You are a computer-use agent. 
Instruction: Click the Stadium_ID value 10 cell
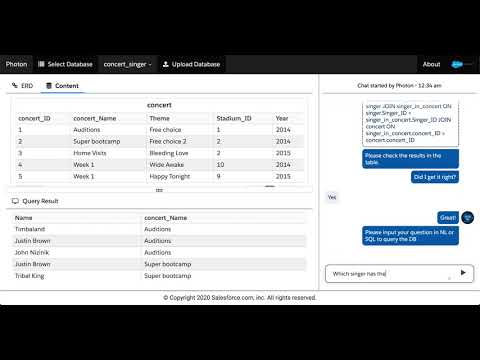click(220, 165)
